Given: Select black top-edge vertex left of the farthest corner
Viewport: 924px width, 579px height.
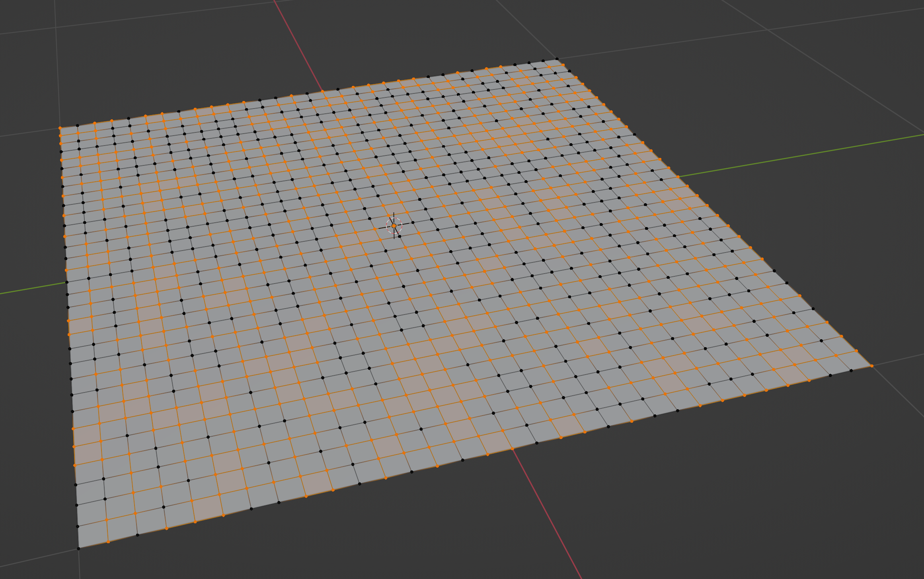Looking at the screenshot, I should (543, 61).
